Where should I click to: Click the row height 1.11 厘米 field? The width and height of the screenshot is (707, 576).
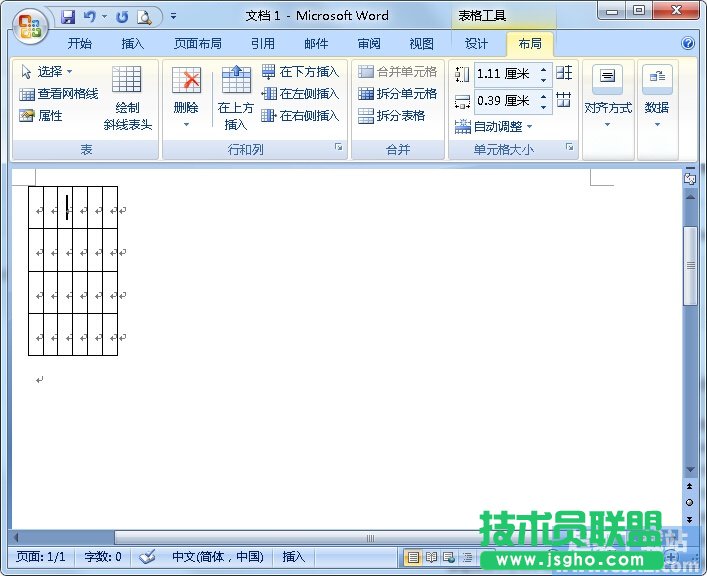click(504, 74)
